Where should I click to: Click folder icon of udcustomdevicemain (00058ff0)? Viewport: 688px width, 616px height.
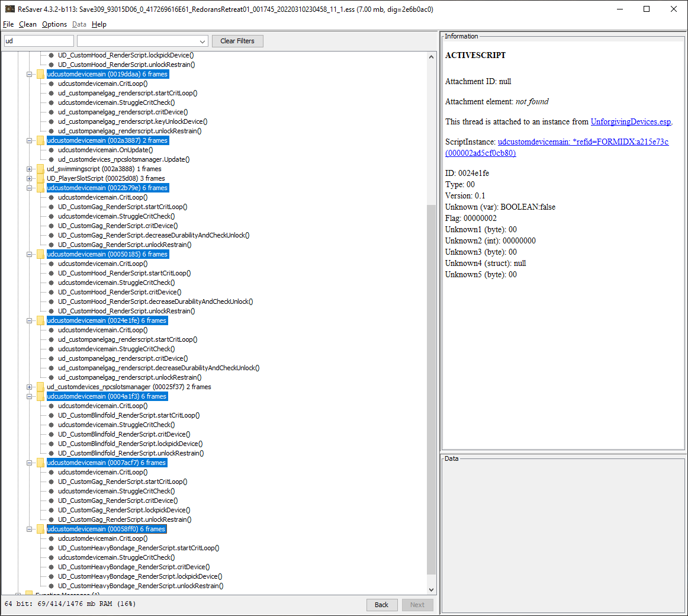point(40,529)
